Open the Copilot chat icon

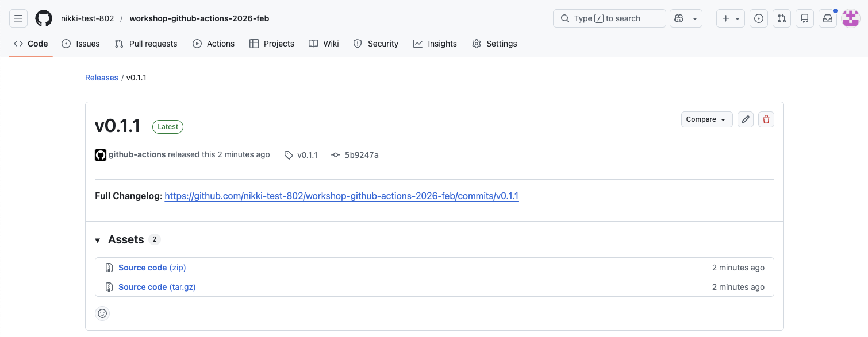coord(679,18)
